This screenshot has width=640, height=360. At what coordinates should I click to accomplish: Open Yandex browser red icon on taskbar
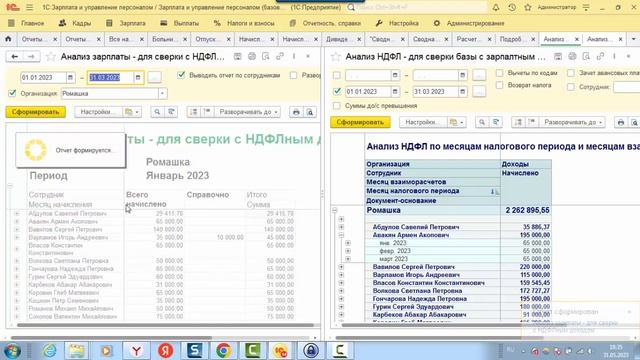pyautogui.click(x=165, y=350)
